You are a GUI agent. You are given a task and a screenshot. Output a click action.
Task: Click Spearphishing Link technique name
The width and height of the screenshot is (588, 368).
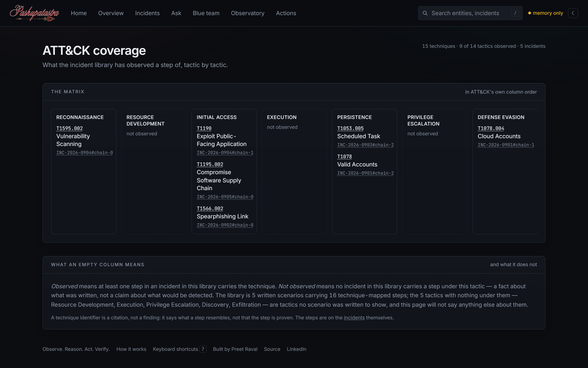[x=222, y=216]
